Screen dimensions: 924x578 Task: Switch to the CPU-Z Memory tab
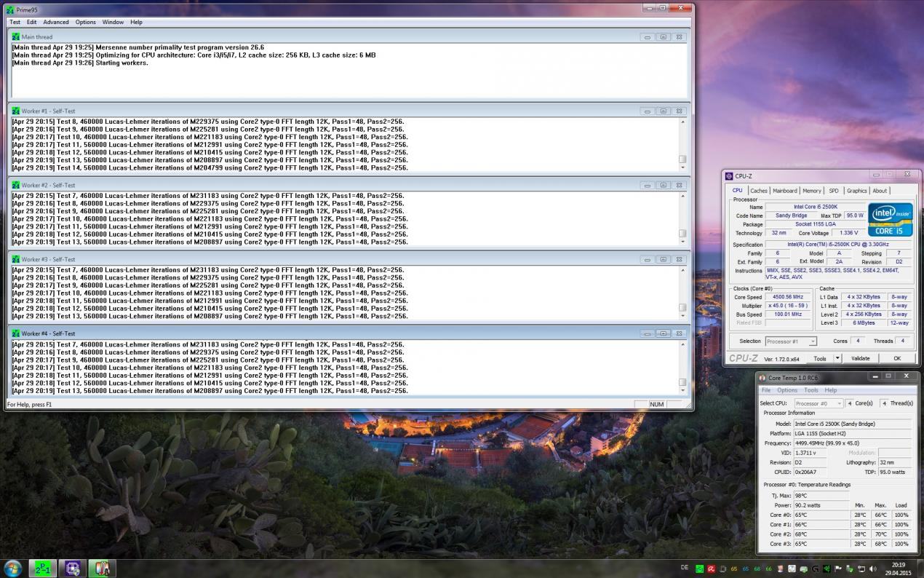(x=812, y=191)
